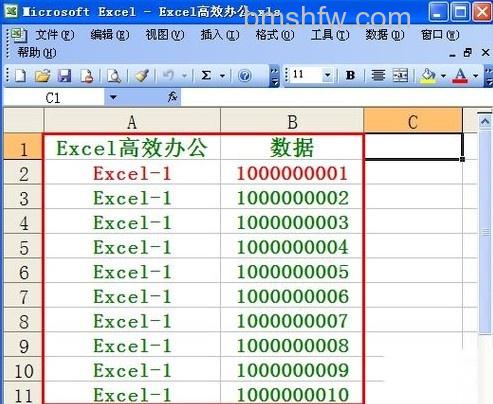Select cell containing 1000000003
The image size is (493, 404).
pyautogui.click(x=292, y=221)
